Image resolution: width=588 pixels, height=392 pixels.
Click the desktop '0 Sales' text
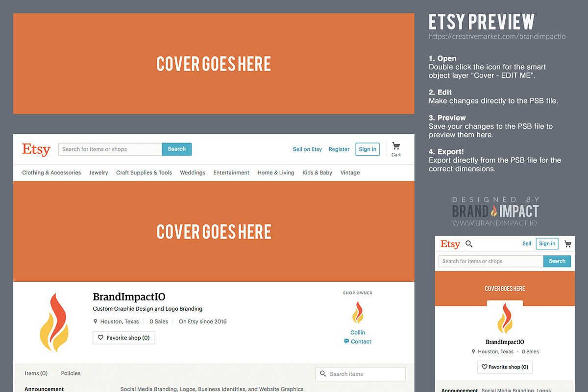(x=159, y=322)
